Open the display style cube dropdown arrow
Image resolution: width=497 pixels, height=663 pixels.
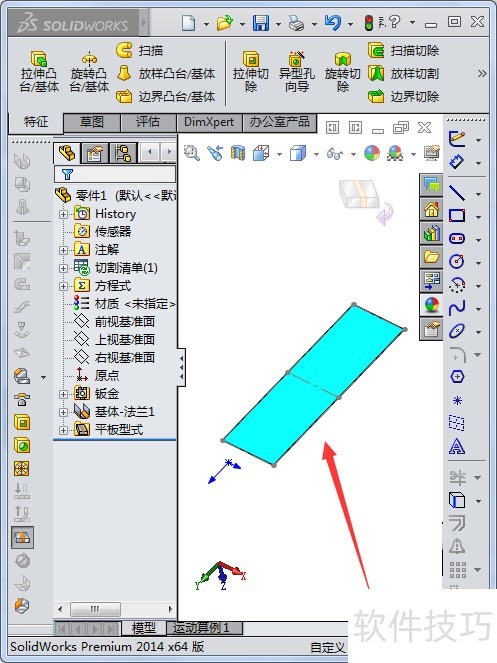(x=316, y=154)
